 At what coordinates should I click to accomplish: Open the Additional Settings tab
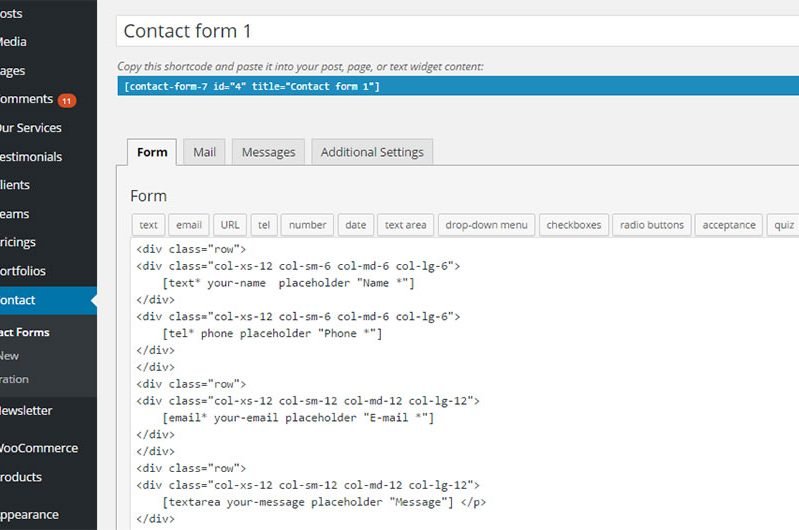point(372,152)
